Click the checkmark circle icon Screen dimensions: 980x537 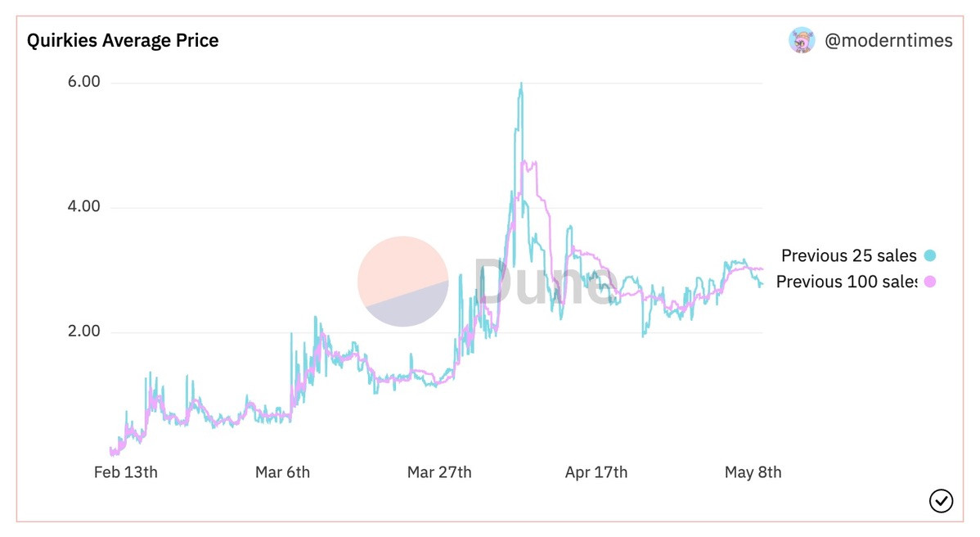tap(941, 500)
